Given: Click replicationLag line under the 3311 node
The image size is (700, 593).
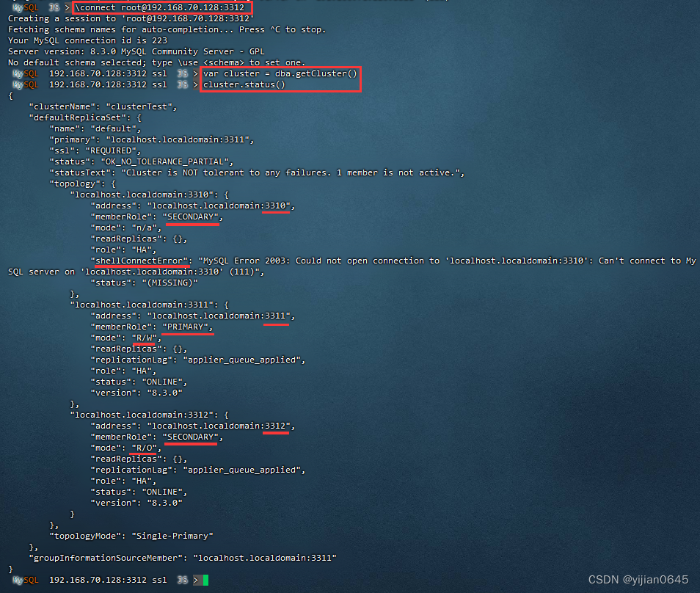Looking at the screenshot, I should (198, 360).
